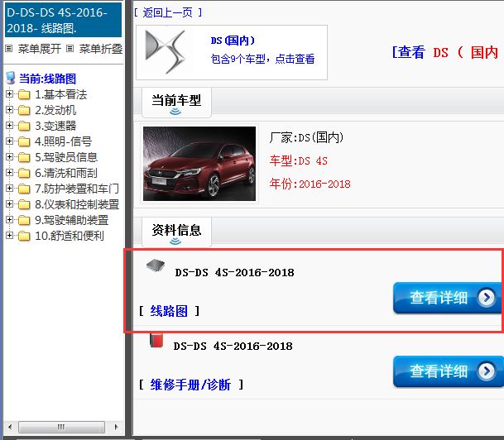
Task: Select the 3.变速器 tree item label
Action: point(55,126)
